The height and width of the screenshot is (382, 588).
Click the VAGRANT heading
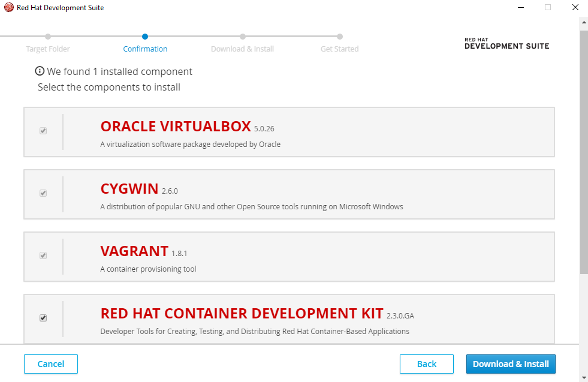(x=134, y=251)
